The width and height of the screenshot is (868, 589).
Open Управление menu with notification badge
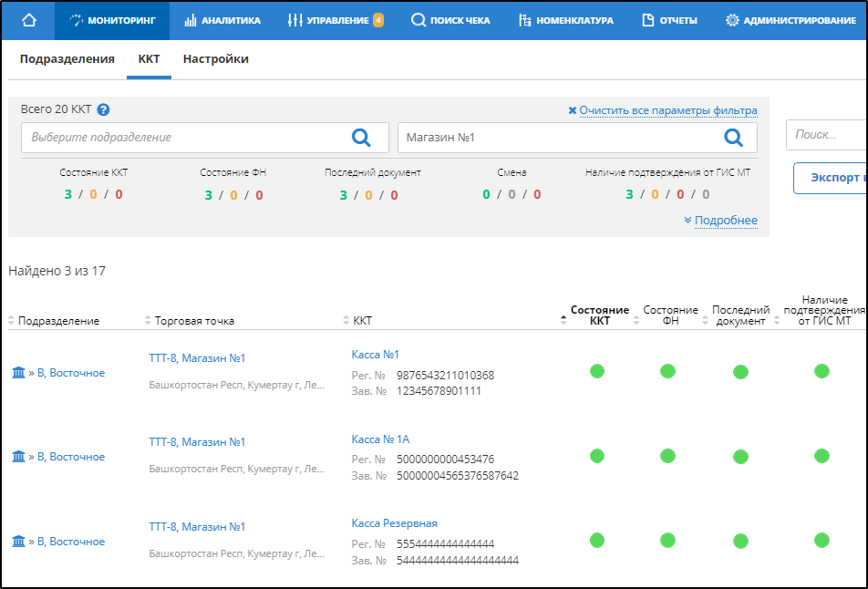pyautogui.click(x=335, y=20)
